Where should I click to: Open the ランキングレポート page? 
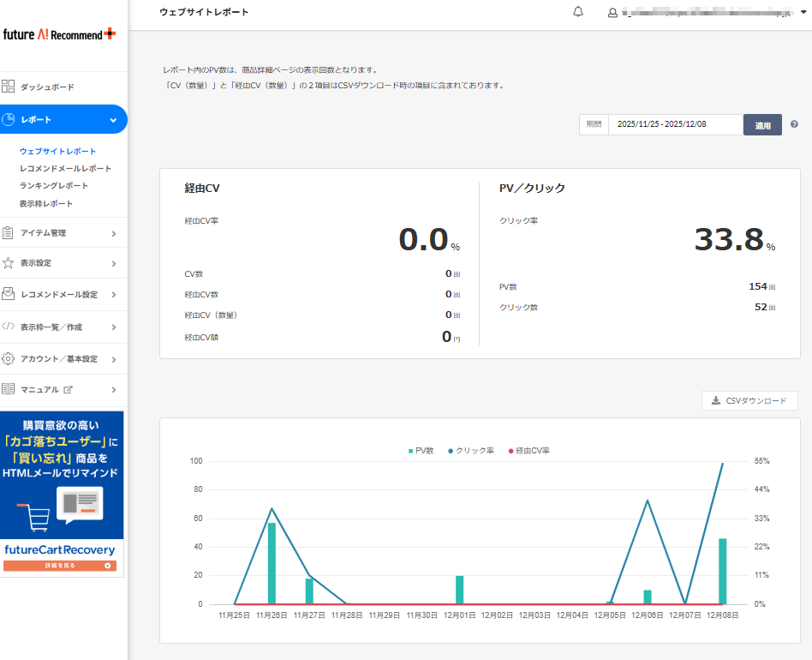point(54,186)
